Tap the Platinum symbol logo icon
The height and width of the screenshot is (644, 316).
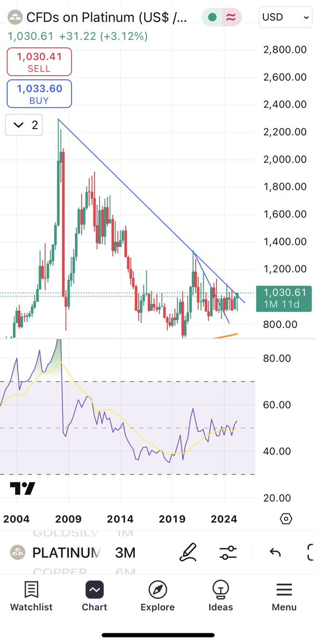click(14, 18)
